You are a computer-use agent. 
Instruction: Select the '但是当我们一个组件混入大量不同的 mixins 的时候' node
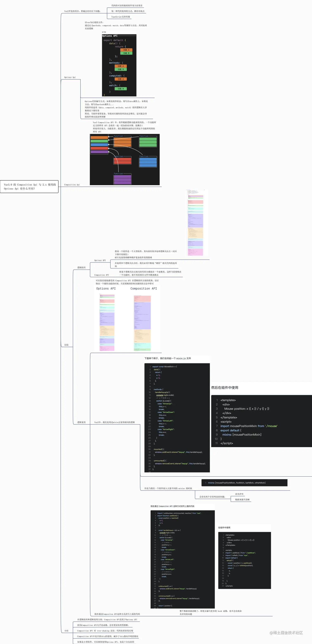(x=168, y=488)
